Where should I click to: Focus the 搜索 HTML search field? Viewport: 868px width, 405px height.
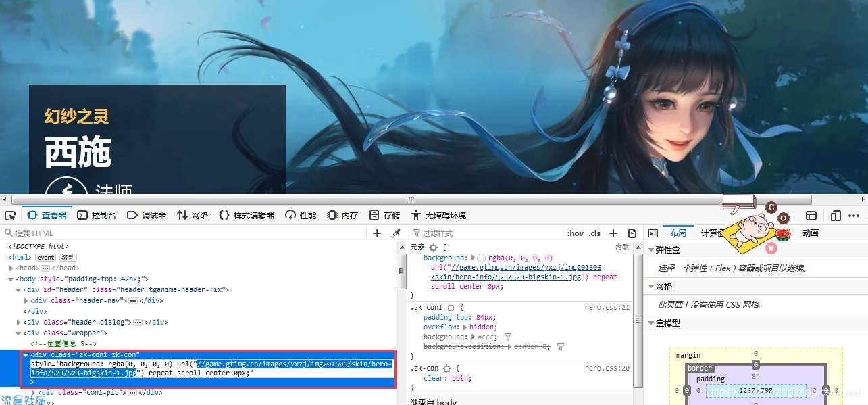pyautogui.click(x=182, y=233)
